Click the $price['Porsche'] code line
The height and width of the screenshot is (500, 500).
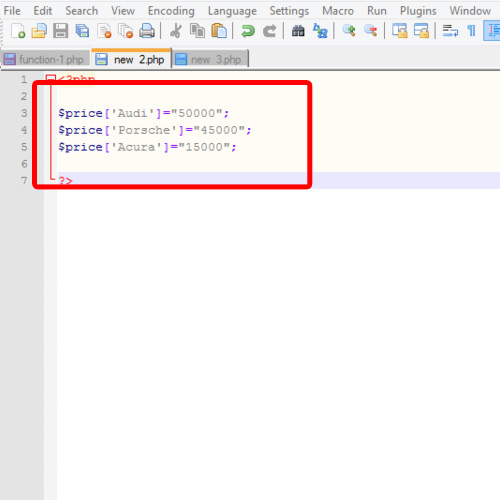155,130
